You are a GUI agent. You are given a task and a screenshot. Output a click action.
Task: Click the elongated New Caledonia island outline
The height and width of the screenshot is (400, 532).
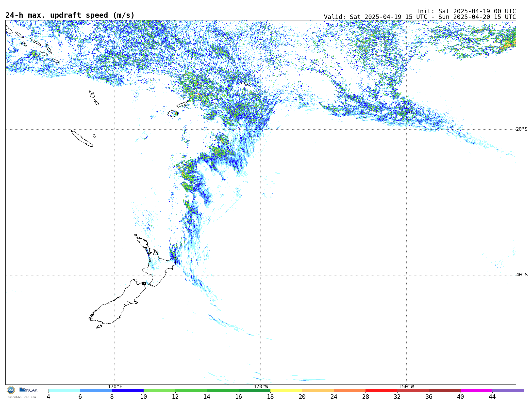click(x=82, y=138)
